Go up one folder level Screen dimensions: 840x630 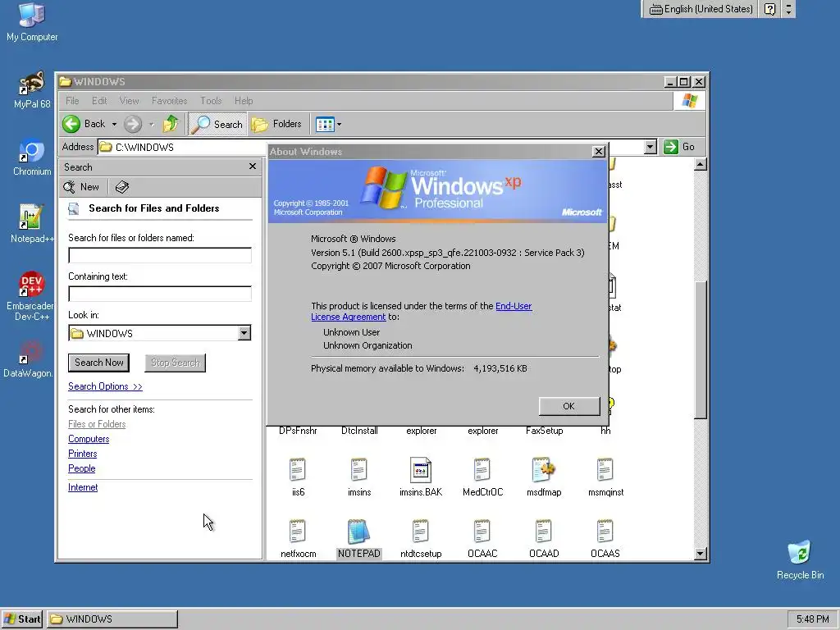click(x=171, y=124)
